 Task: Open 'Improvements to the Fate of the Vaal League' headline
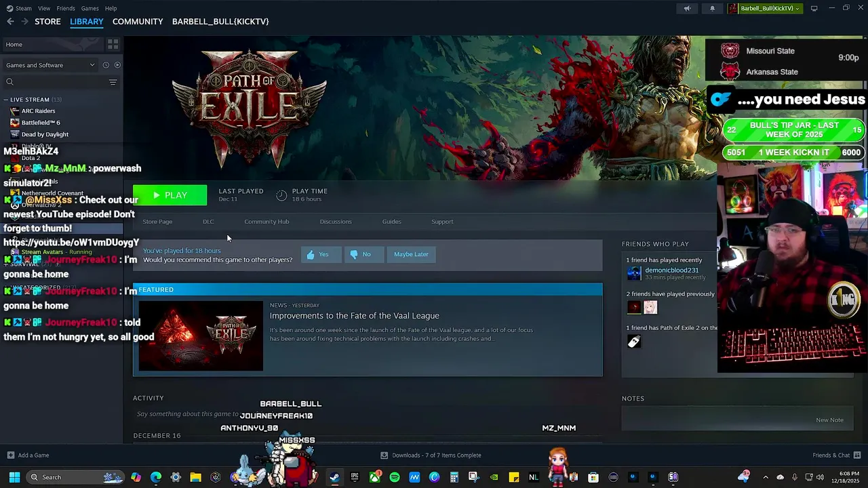click(355, 316)
